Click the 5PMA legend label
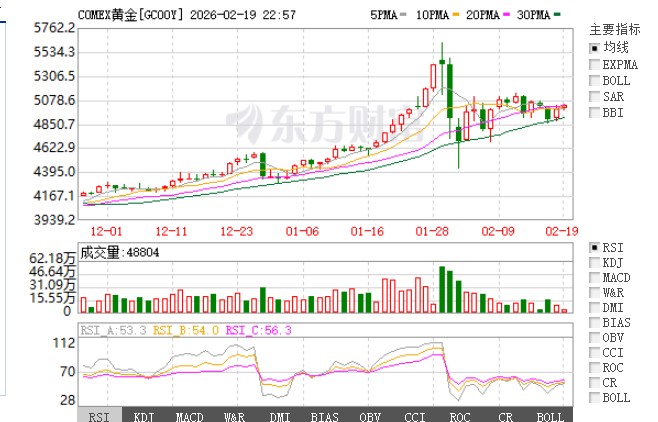The height and width of the screenshot is (422, 658). click(385, 16)
